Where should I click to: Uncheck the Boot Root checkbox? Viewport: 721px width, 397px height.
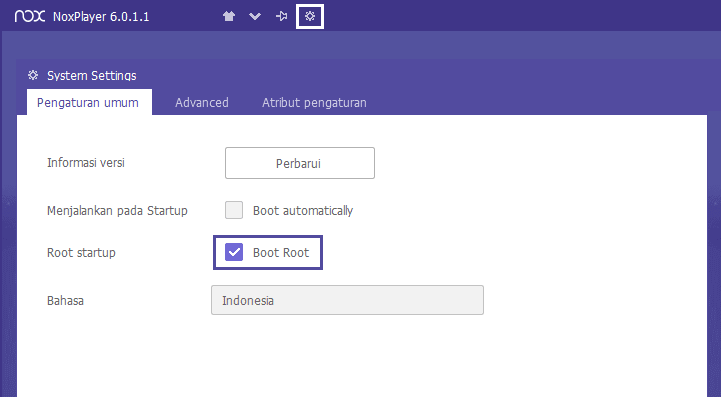coord(234,252)
